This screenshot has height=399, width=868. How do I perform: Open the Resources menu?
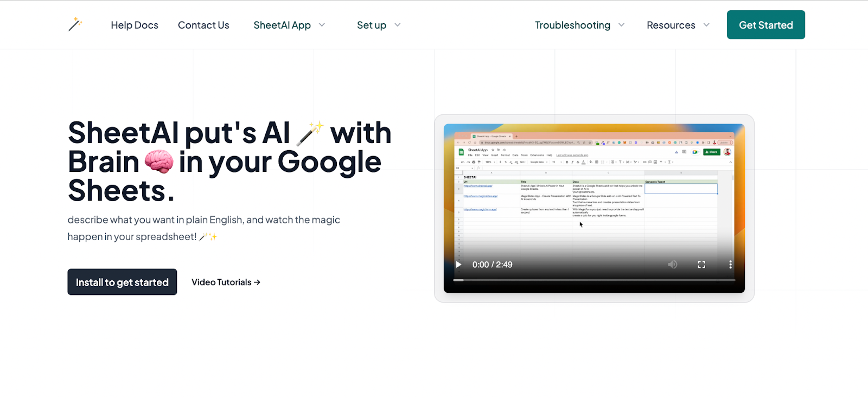click(671, 25)
